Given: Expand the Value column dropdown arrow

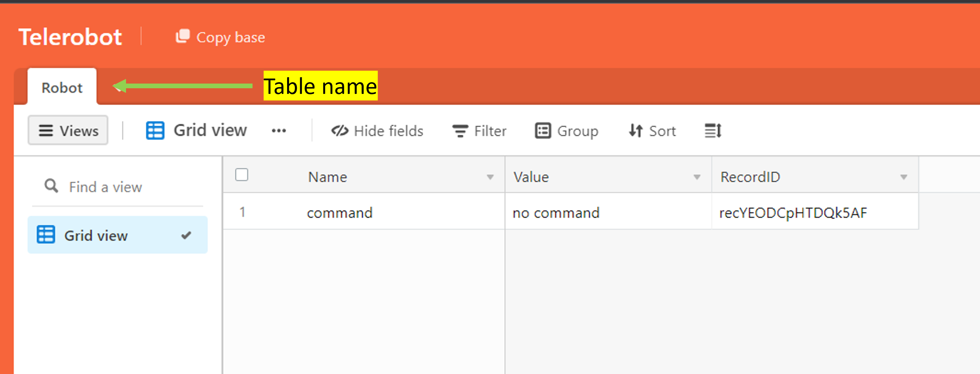Looking at the screenshot, I should [697, 177].
